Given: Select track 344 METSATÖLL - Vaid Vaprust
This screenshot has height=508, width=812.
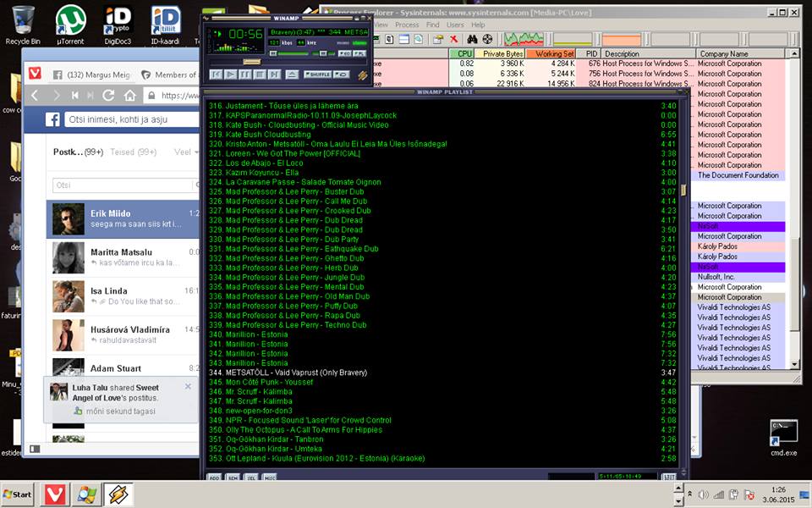Looking at the screenshot, I should pyautogui.click(x=442, y=373).
